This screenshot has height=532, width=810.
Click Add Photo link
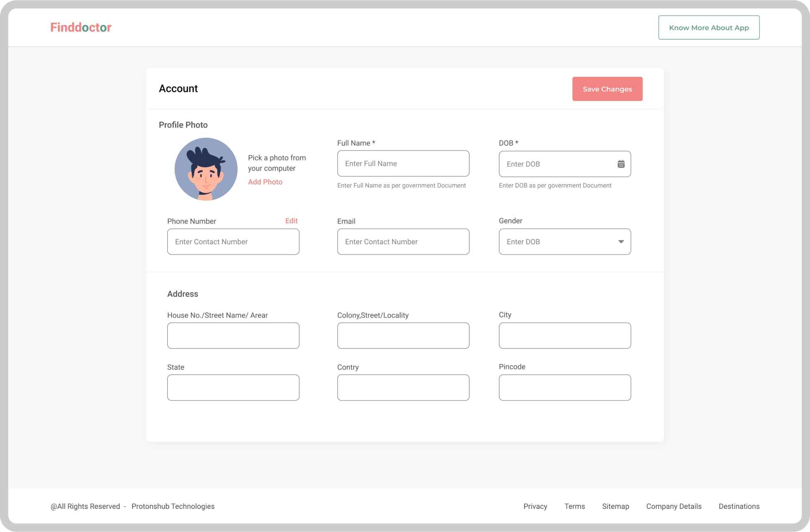point(265,182)
